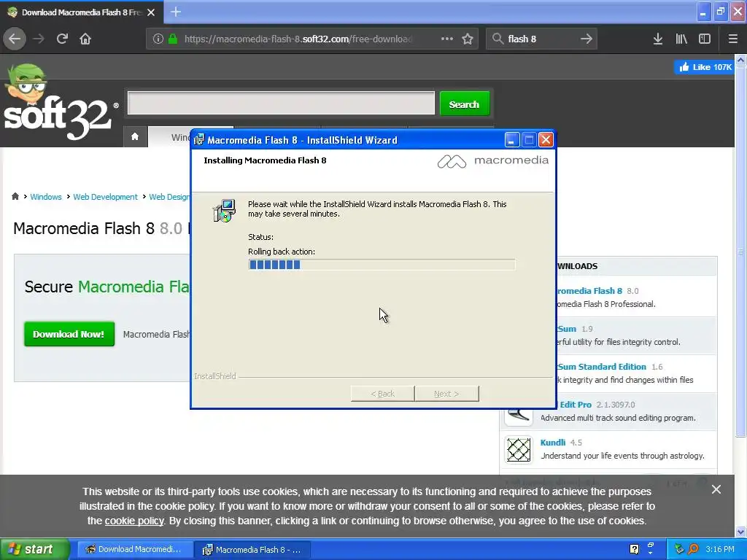Click the Facebook Like 107K button
This screenshot has width=747, height=560.
click(x=705, y=67)
